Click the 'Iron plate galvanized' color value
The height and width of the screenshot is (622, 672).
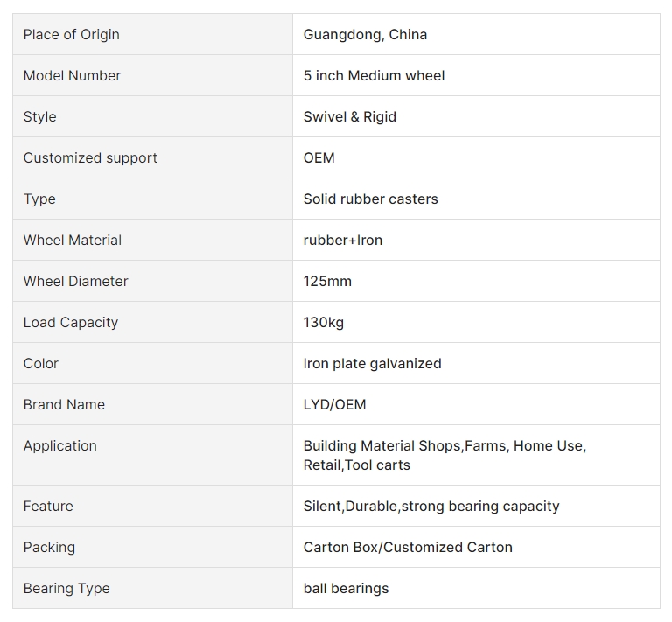pyautogui.click(x=373, y=363)
